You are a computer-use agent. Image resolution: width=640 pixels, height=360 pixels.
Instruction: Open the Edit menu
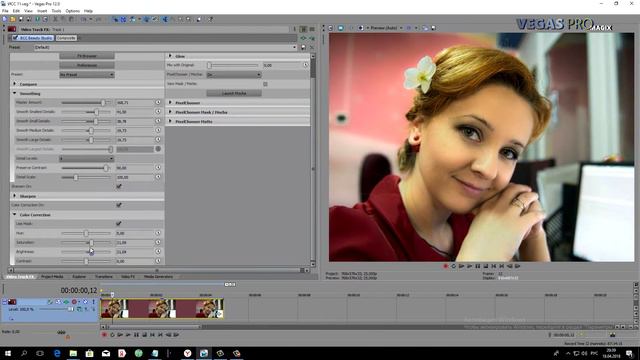(16, 11)
